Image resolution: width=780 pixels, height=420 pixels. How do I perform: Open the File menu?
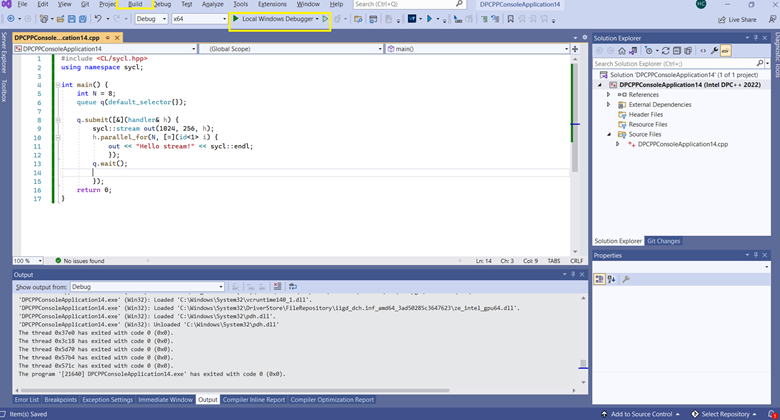22,4
